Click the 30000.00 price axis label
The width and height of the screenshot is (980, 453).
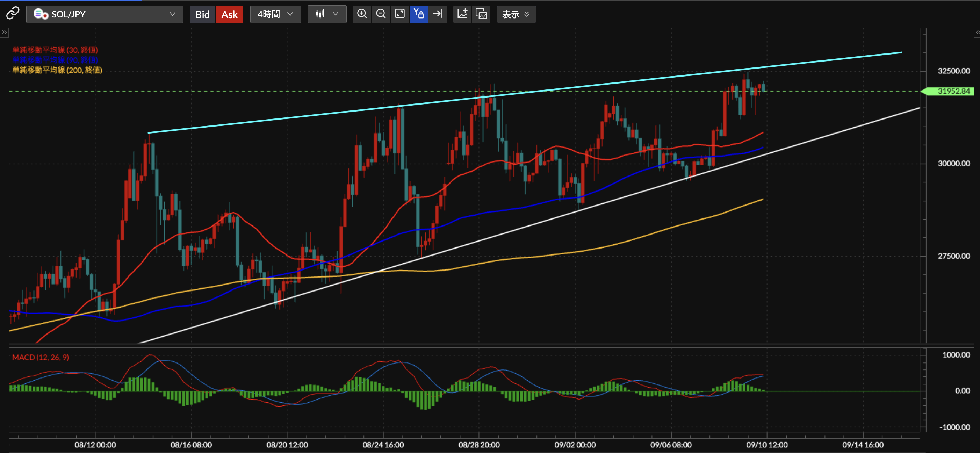[x=953, y=163]
